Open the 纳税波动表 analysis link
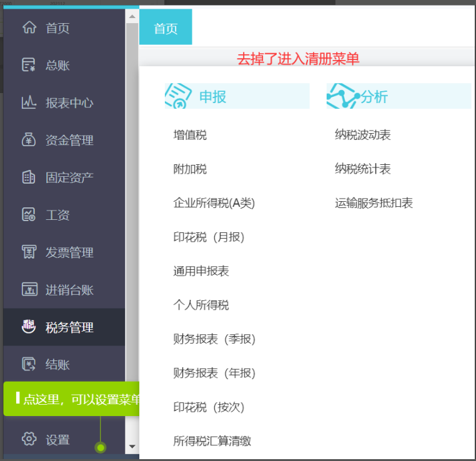This screenshot has height=461, width=476. pos(363,135)
